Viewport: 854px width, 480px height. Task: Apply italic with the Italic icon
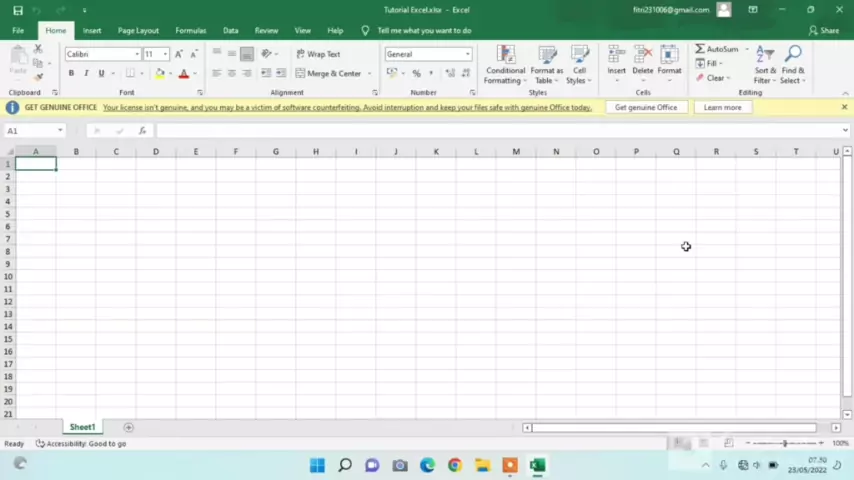[x=86, y=73]
